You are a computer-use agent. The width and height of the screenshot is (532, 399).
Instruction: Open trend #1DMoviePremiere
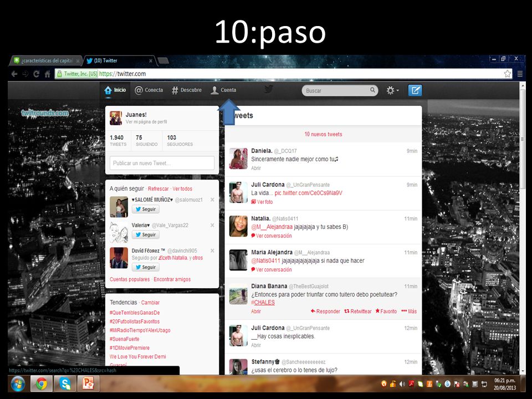pos(130,348)
